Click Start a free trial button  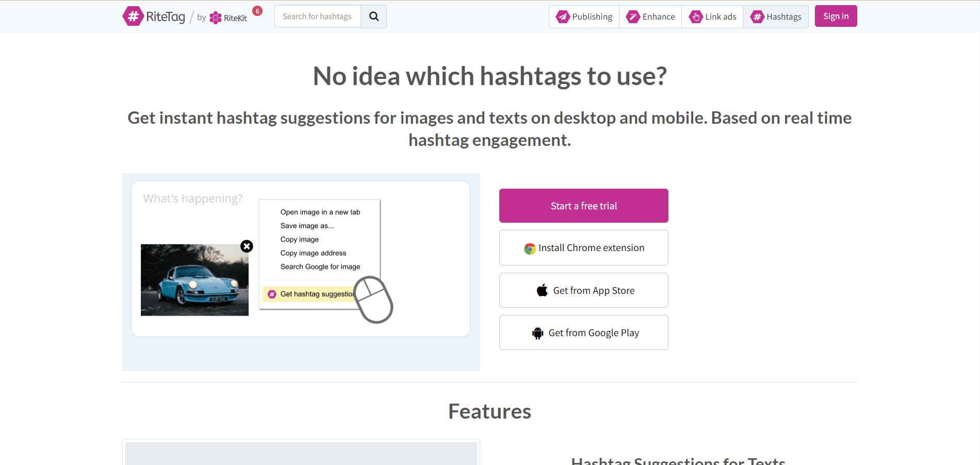click(x=584, y=206)
